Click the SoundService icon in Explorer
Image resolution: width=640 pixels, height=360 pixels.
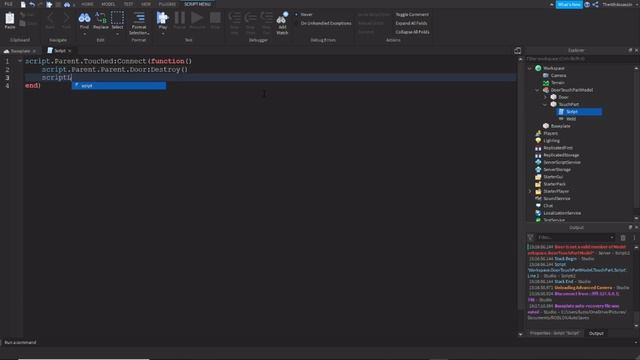538,198
